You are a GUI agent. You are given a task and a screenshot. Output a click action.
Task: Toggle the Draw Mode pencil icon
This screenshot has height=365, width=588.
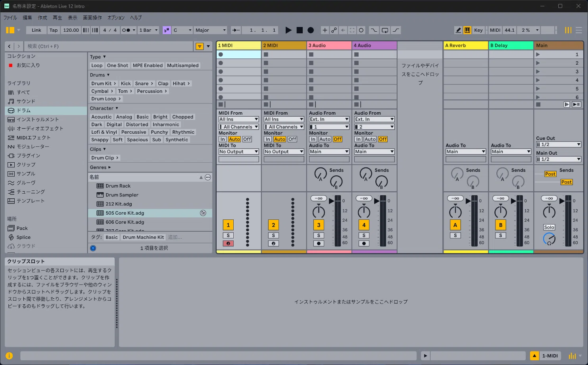tap(458, 30)
